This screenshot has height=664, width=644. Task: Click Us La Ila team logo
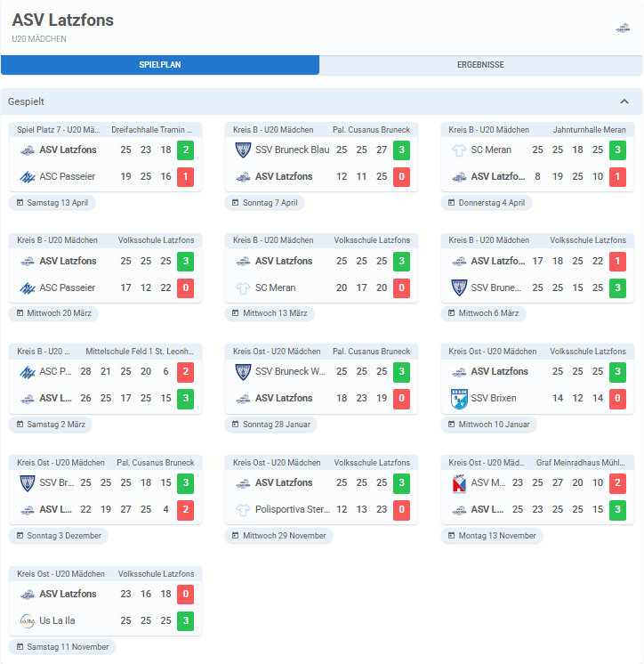[27, 620]
